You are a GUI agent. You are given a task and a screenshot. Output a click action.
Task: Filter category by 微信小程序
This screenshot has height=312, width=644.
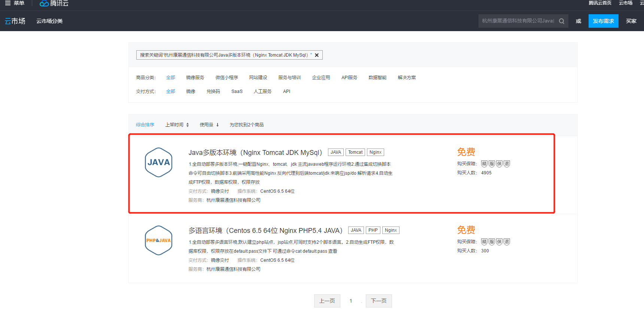(227, 78)
